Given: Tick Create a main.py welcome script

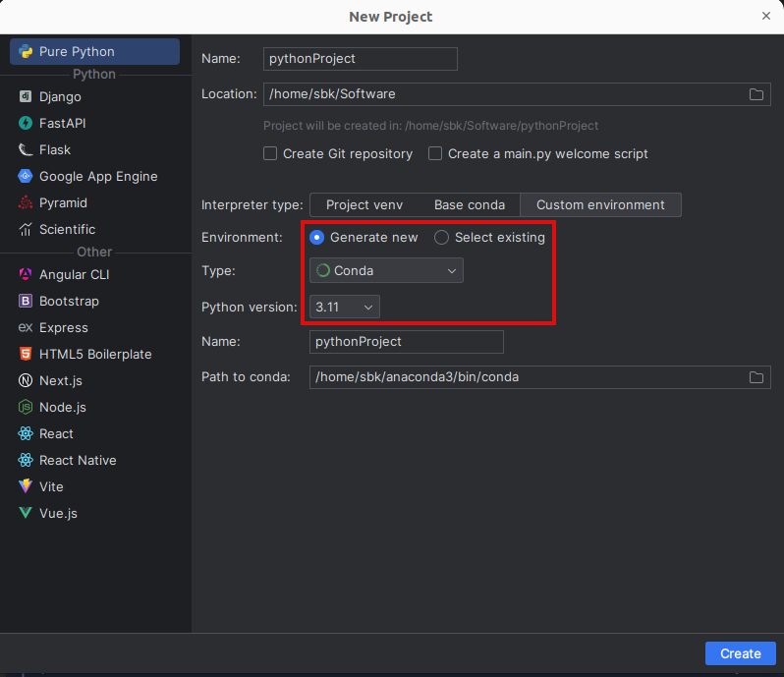Looking at the screenshot, I should pos(435,154).
